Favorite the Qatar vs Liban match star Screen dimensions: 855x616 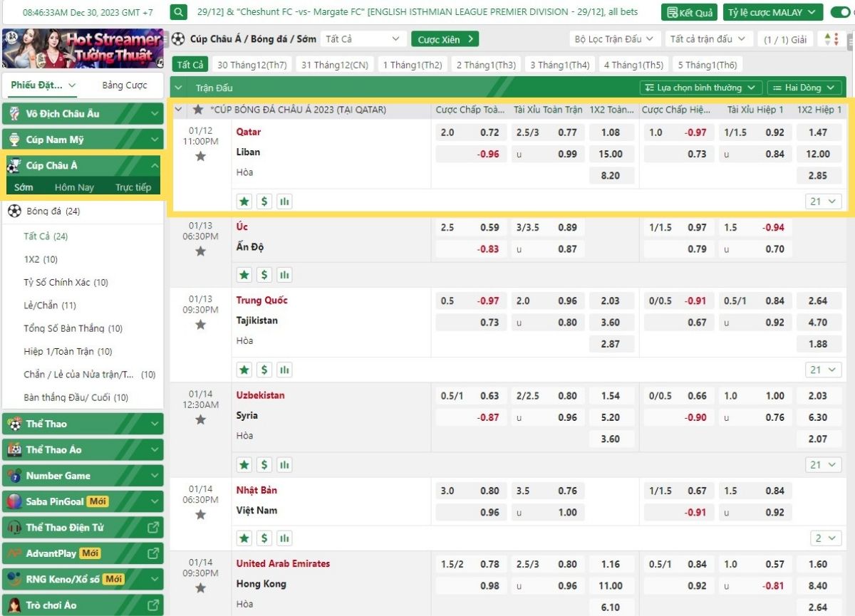(200, 156)
